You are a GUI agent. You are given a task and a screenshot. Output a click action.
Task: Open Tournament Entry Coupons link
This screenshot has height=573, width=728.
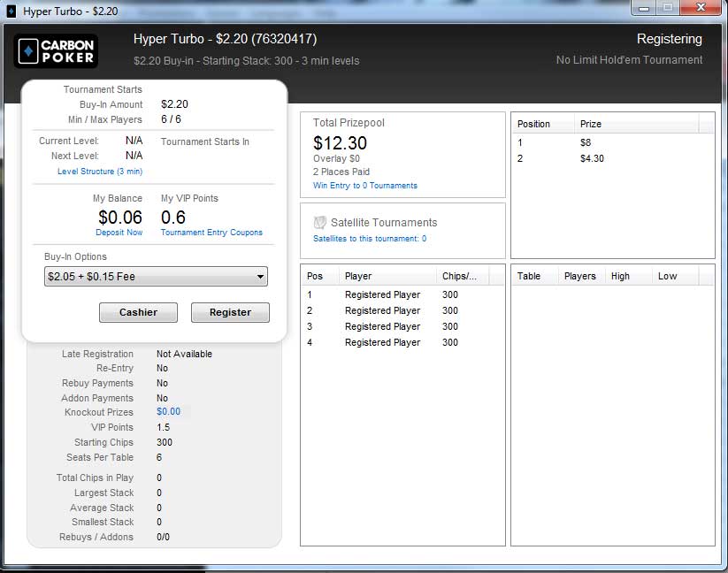[x=211, y=232]
